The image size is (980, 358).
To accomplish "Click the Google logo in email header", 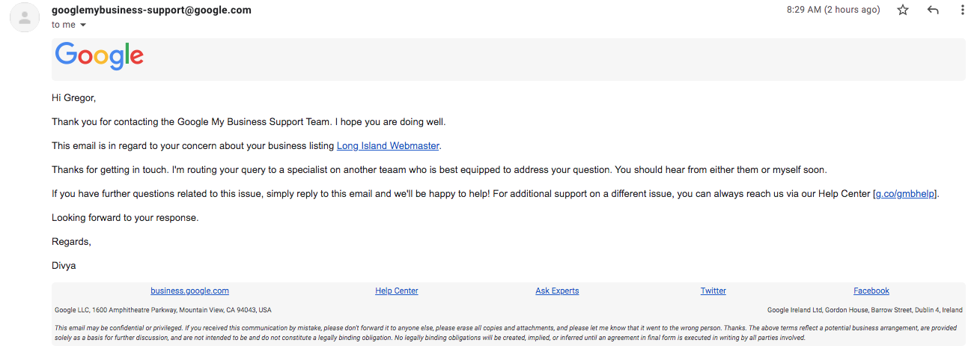I will [x=100, y=56].
